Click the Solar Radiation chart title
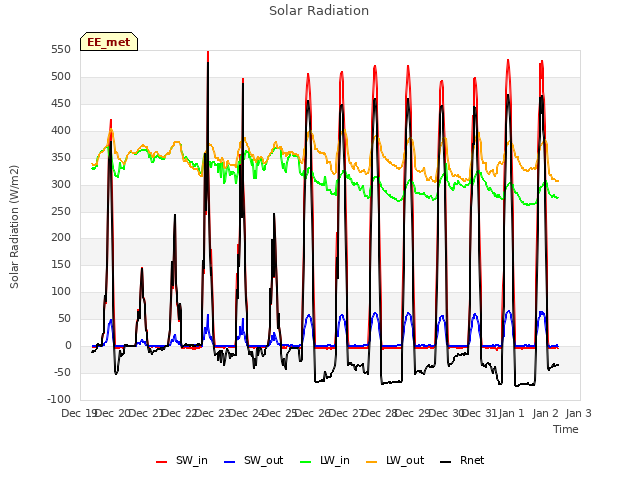 (x=319, y=11)
